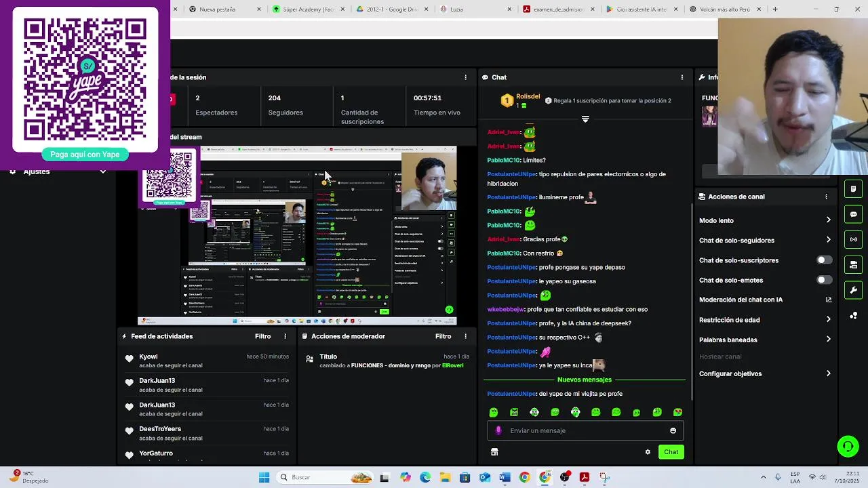Open three-dot menu of the Chat panel
Screen dimensions: 868x488
tap(682, 77)
